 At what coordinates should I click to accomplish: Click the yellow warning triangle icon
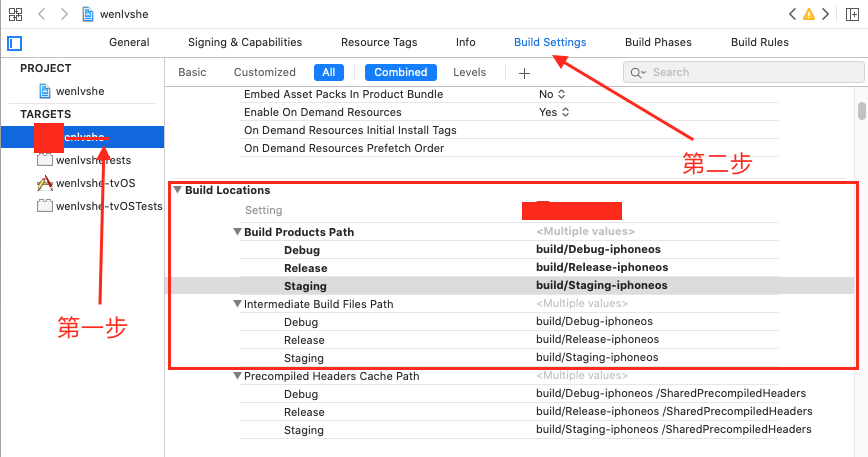pyautogui.click(x=809, y=14)
